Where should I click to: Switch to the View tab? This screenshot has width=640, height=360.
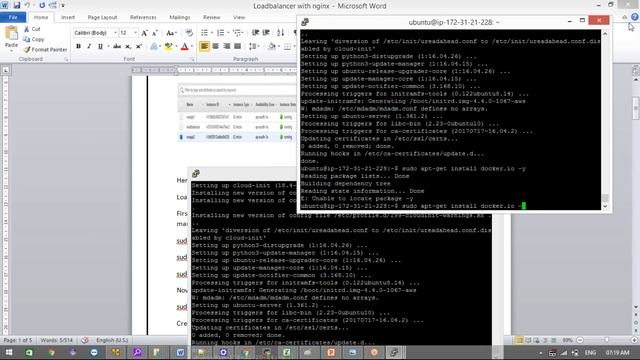pos(239,17)
